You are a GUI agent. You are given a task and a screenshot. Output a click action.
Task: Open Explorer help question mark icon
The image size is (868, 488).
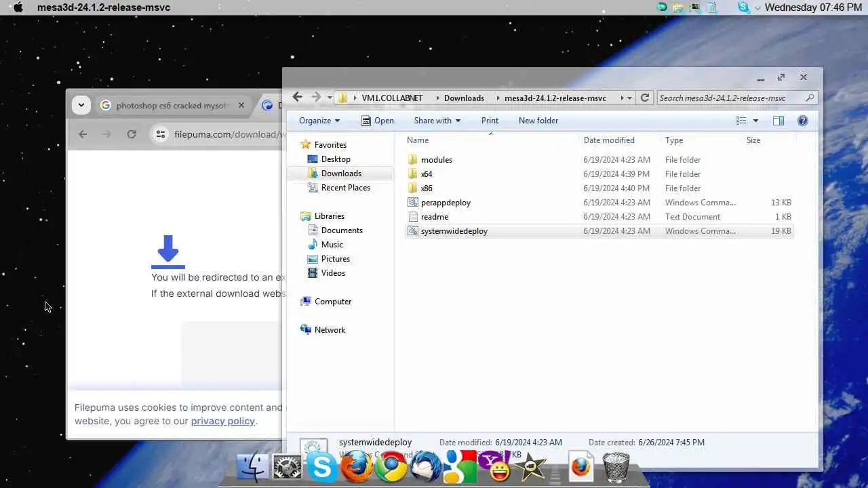(803, 121)
